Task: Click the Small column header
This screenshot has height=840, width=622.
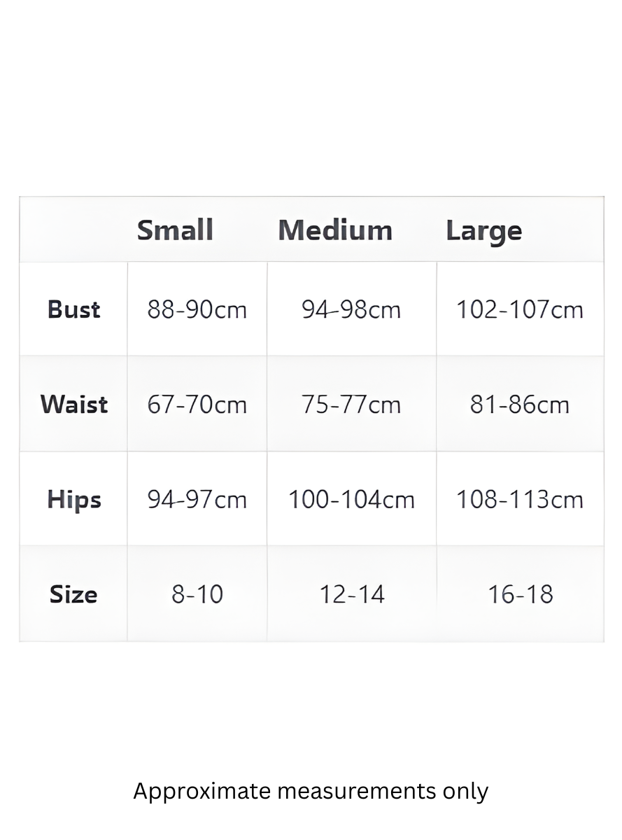Action: (x=175, y=230)
